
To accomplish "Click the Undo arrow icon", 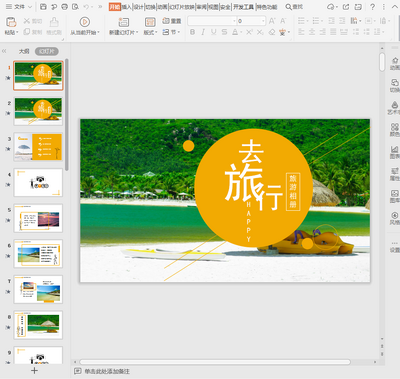I will (86, 7).
